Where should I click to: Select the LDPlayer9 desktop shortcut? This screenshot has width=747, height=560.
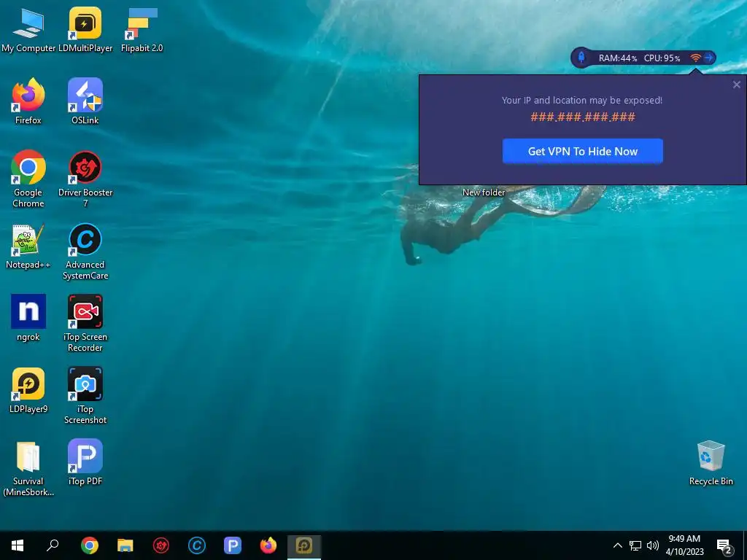[28, 391]
